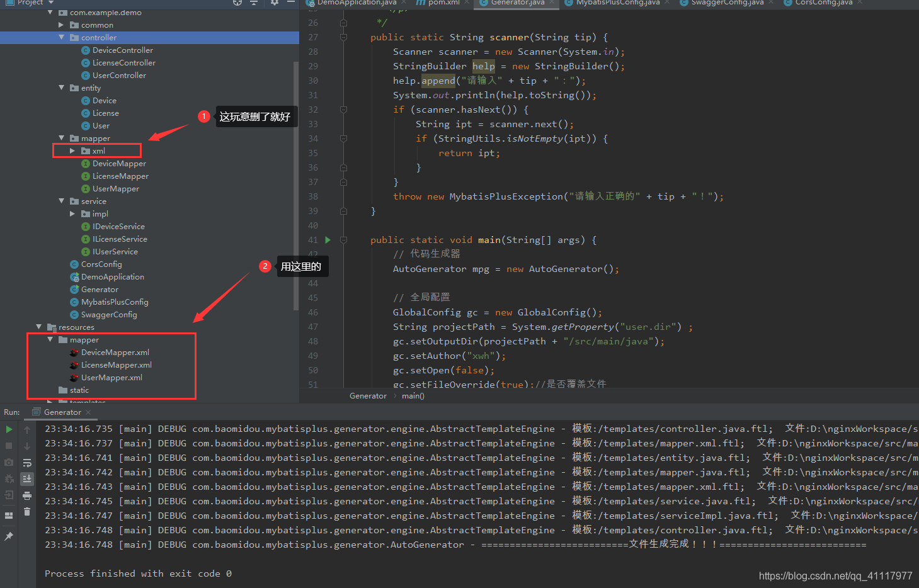Collapse the mapper folder under resources

coord(50,340)
